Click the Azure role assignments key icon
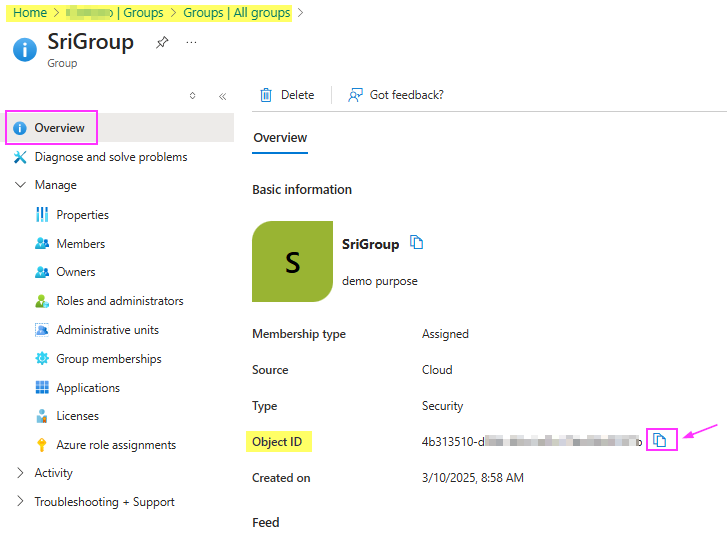727x544 pixels. click(x=42, y=445)
